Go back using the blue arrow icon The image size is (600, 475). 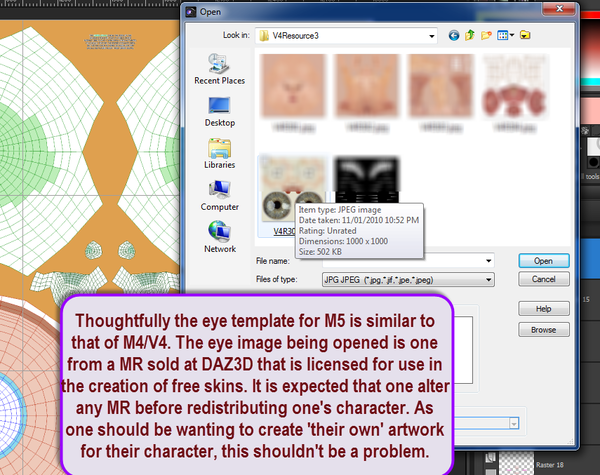click(454, 36)
